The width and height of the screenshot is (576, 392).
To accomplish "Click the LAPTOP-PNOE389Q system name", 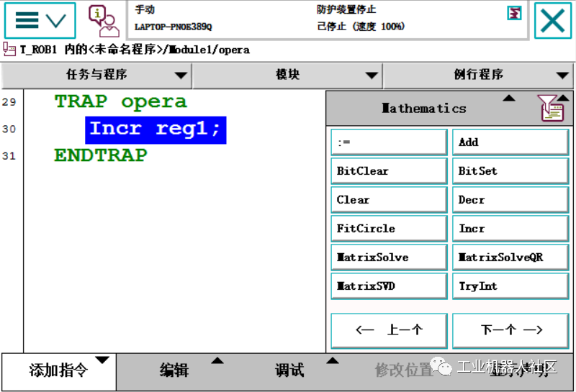I will pos(174,27).
